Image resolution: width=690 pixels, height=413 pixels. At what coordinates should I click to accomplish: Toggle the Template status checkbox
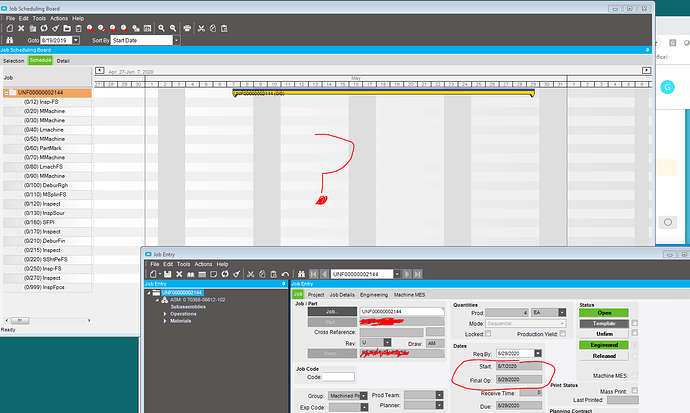pos(635,323)
